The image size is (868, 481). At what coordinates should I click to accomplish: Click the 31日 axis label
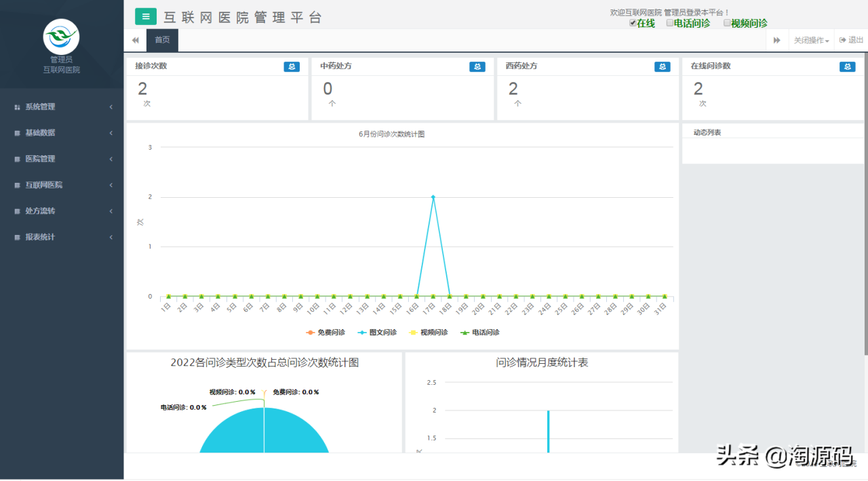(661, 308)
